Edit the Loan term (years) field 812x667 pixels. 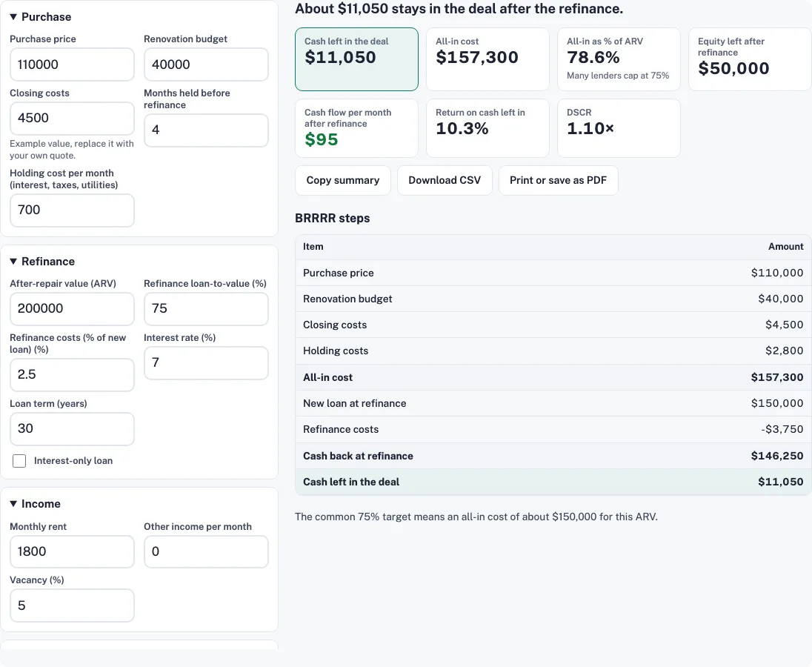pyautogui.click(x=72, y=429)
